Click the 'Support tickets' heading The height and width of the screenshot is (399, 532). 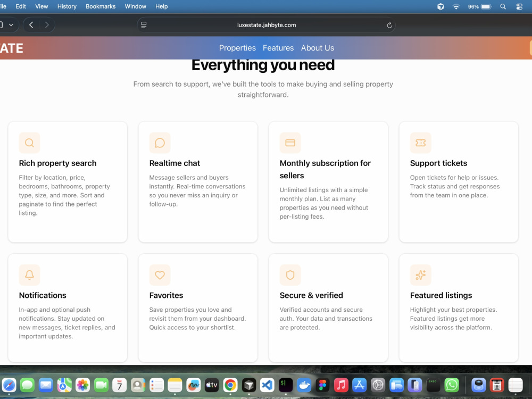(x=439, y=163)
